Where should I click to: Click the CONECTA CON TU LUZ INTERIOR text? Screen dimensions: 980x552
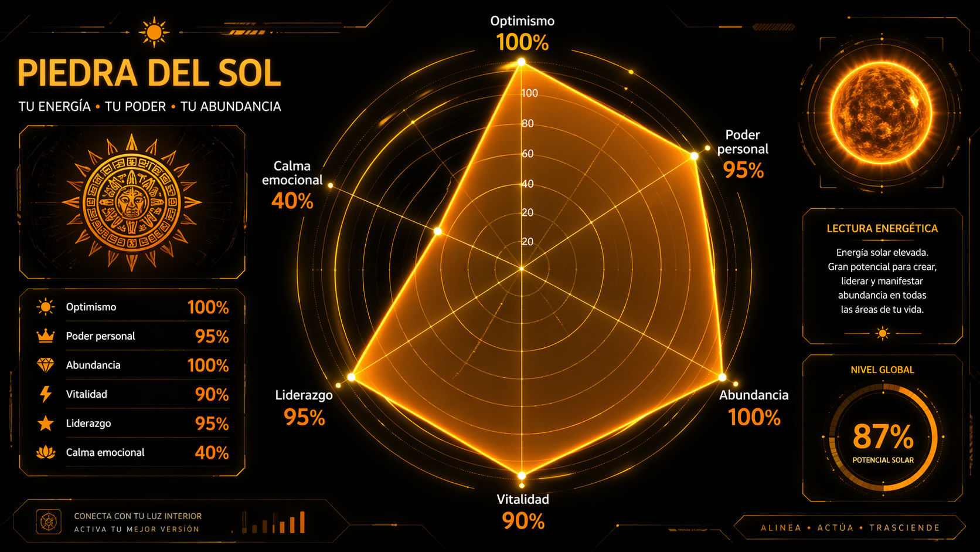click(138, 516)
